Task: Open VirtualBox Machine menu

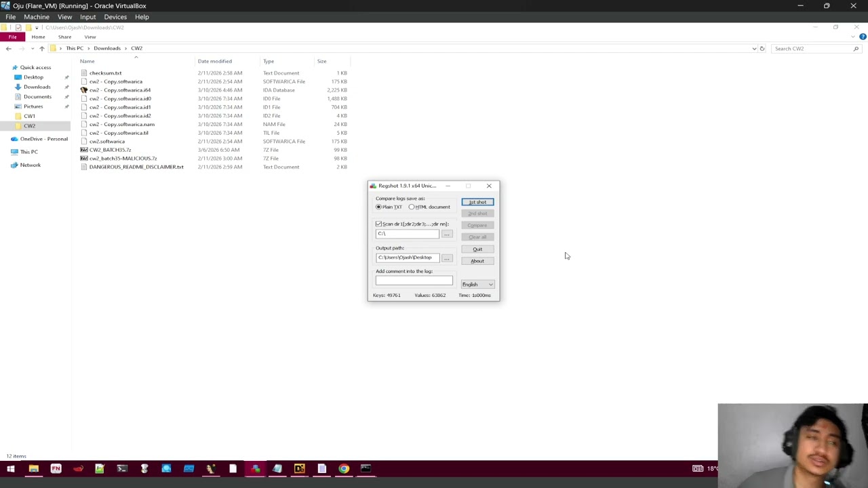Action: point(37,17)
